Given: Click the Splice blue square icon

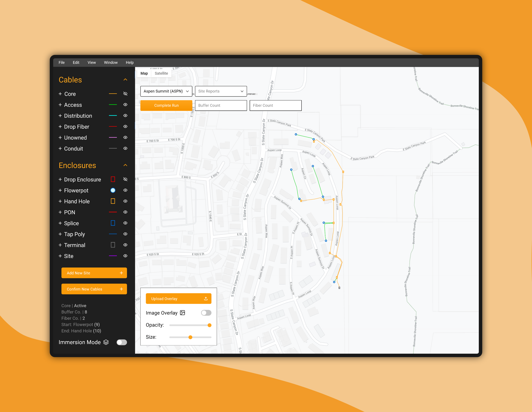Looking at the screenshot, I should [113, 223].
